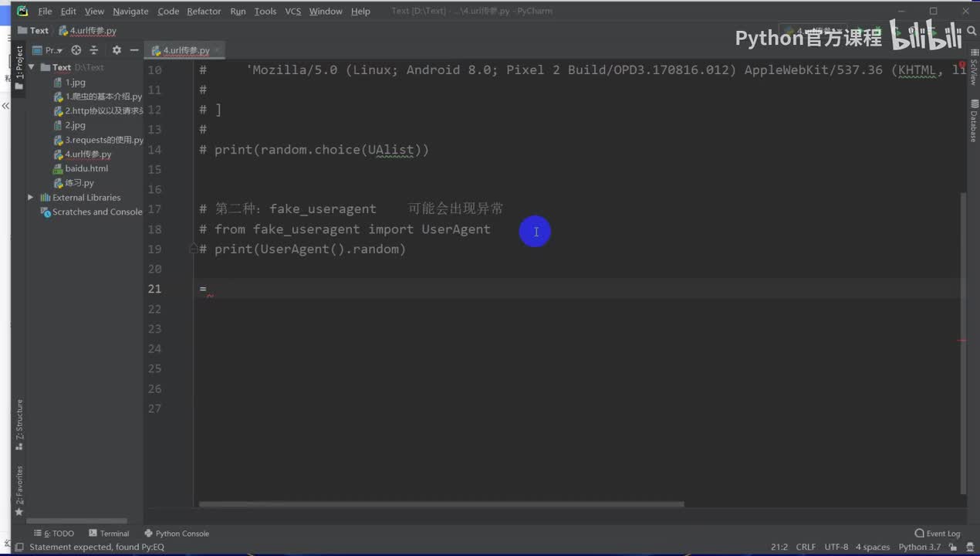Viewport: 980px width, 556px height.
Task: Click line number 17 in the gutter
Action: click(154, 209)
